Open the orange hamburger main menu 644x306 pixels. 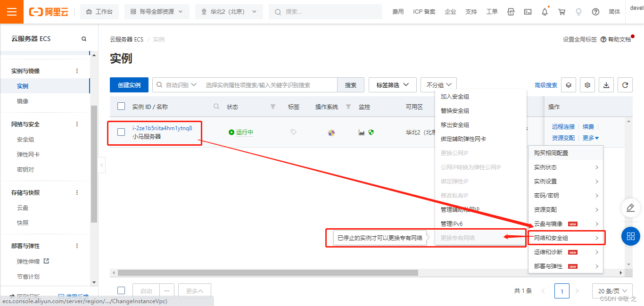[x=12, y=12]
